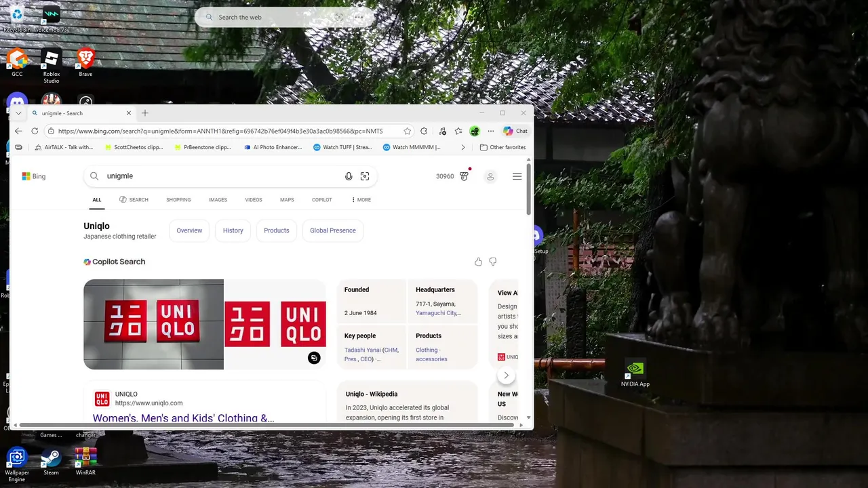Image resolution: width=868 pixels, height=488 pixels.
Task: Open Wallpaper Engine desktop shortcut
Action: pos(17,465)
